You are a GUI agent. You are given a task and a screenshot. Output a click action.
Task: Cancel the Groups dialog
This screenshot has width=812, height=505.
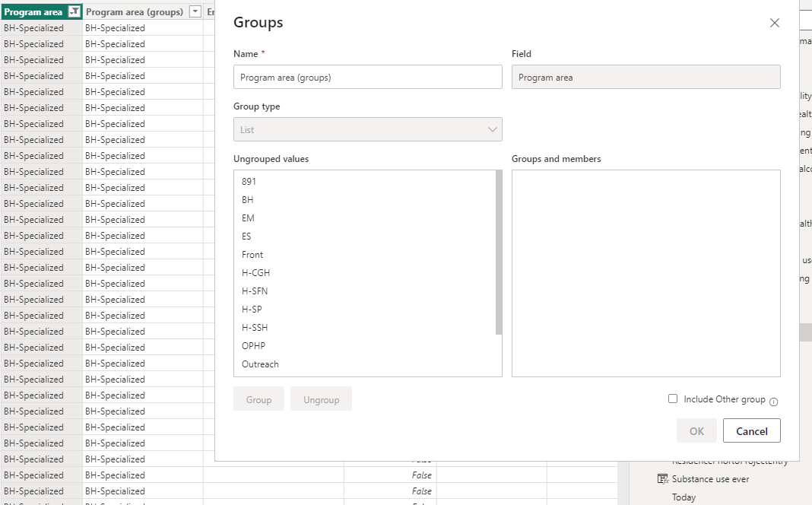tap(751, 431)
